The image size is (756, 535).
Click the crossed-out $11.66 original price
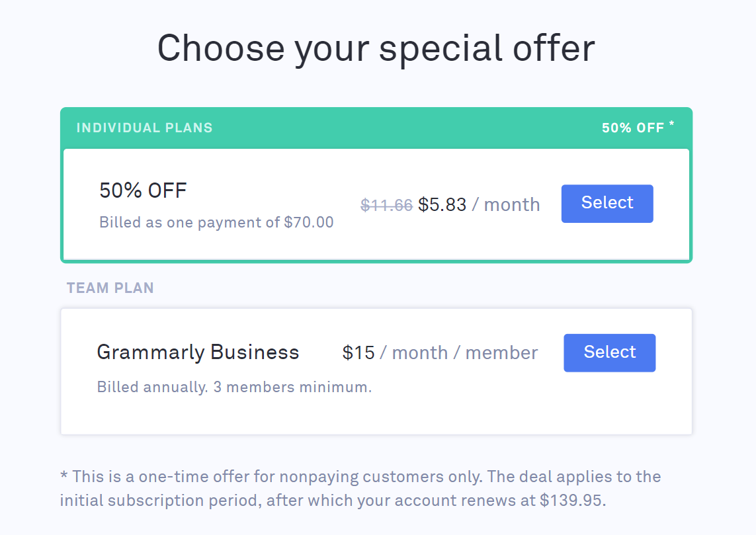[x=386, y=205]
